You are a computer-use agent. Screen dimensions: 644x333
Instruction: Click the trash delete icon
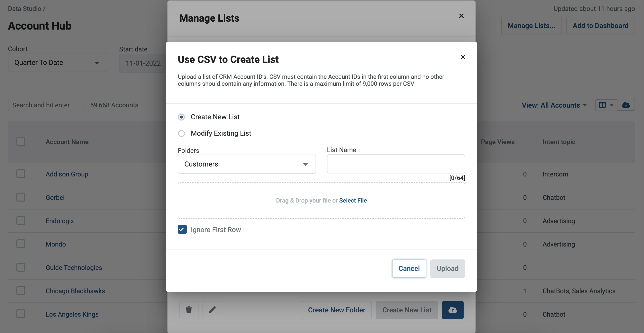pos(189,310)
